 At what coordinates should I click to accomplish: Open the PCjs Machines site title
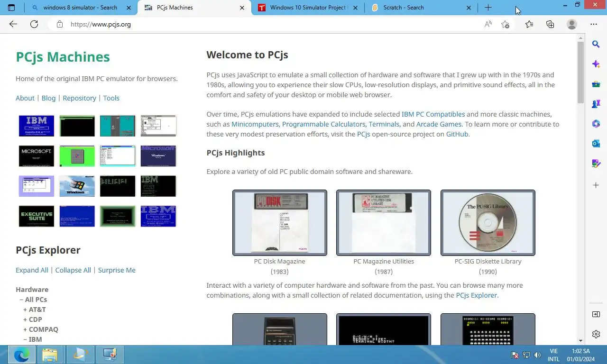[x=63, y=57]
